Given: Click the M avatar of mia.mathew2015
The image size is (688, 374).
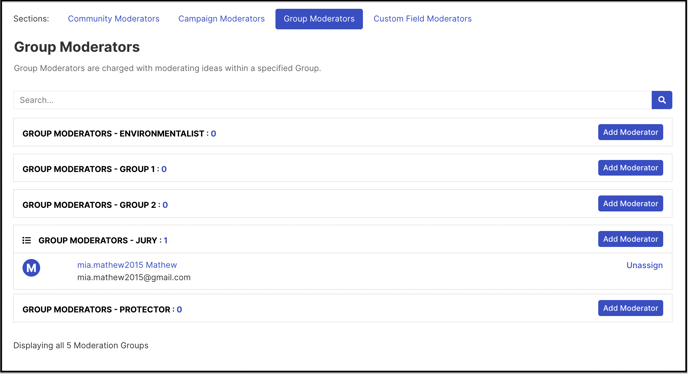Looking at the screenshot, I should click(31, 268).
